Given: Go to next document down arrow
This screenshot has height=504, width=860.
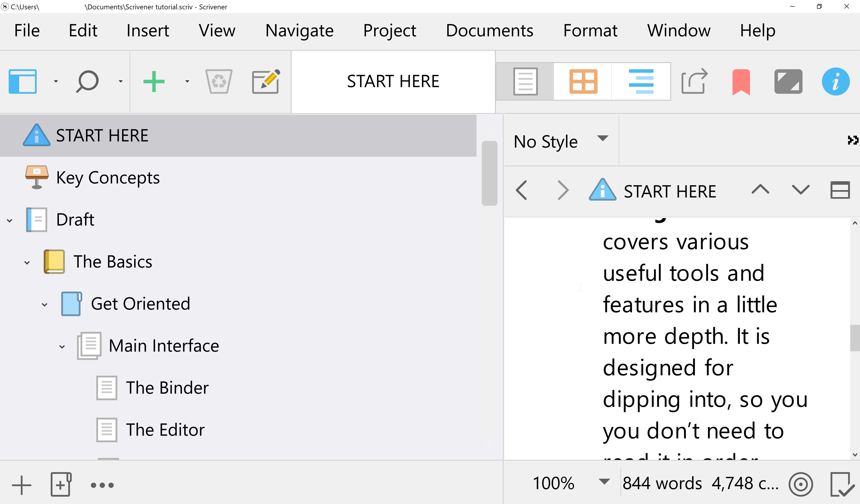Looking at the screenshot, I should pos(801,189).
